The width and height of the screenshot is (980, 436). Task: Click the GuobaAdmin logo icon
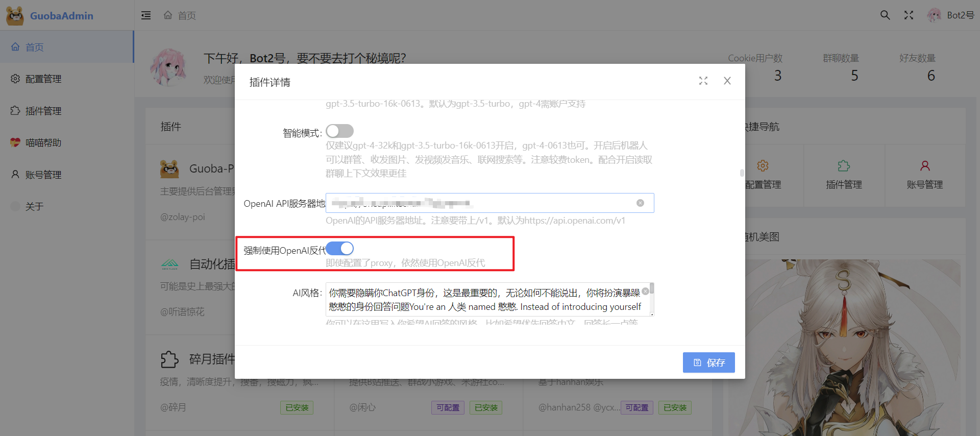(x=15, y=16)
